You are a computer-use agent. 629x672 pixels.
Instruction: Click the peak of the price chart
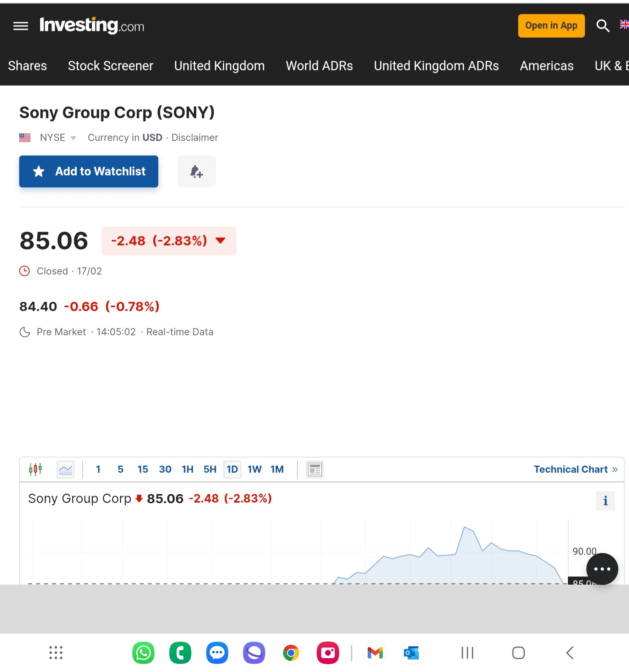[x=464, y=527]
